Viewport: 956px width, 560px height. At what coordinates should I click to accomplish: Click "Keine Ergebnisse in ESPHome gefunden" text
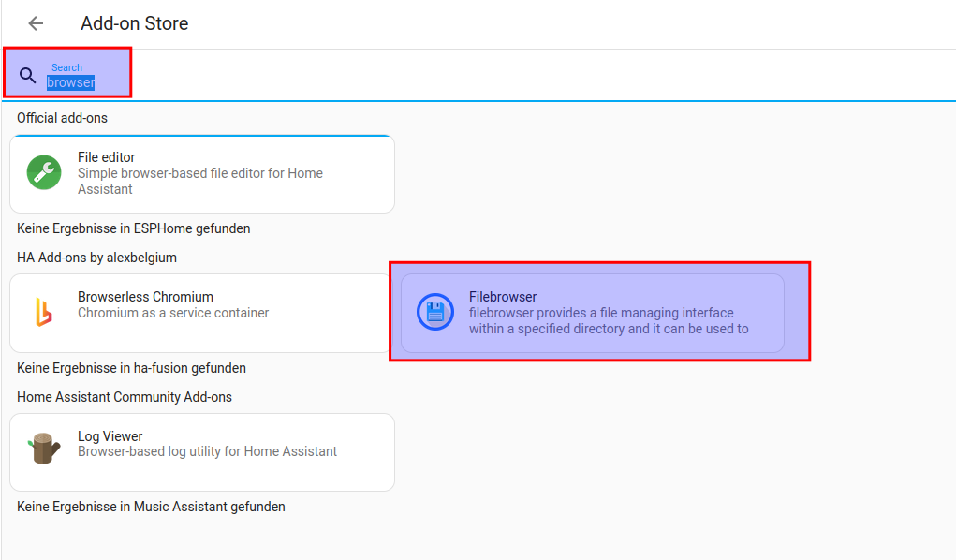(133, 228)
